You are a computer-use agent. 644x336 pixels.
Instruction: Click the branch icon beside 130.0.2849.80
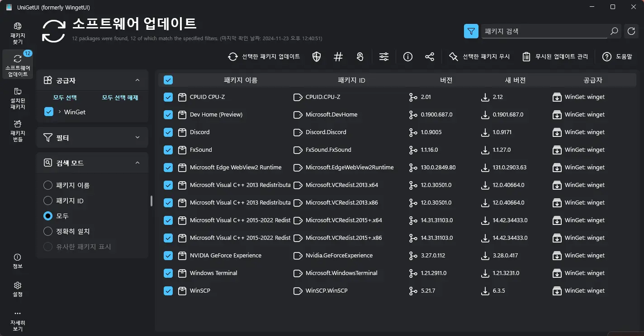point(413,168)
